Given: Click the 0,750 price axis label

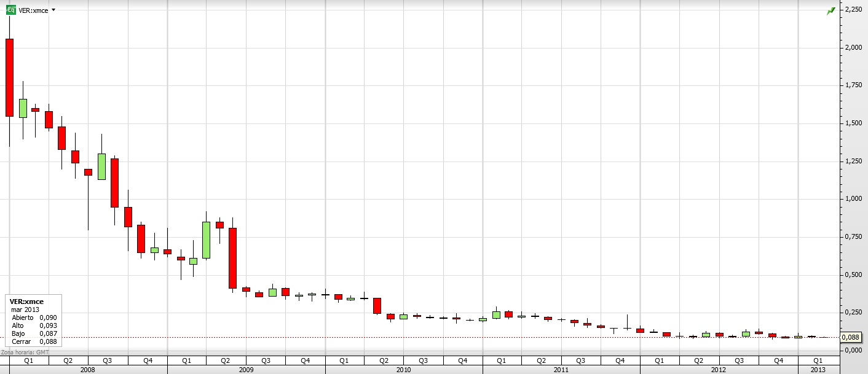Looking at the screenshot, I should tap(854, 236).
